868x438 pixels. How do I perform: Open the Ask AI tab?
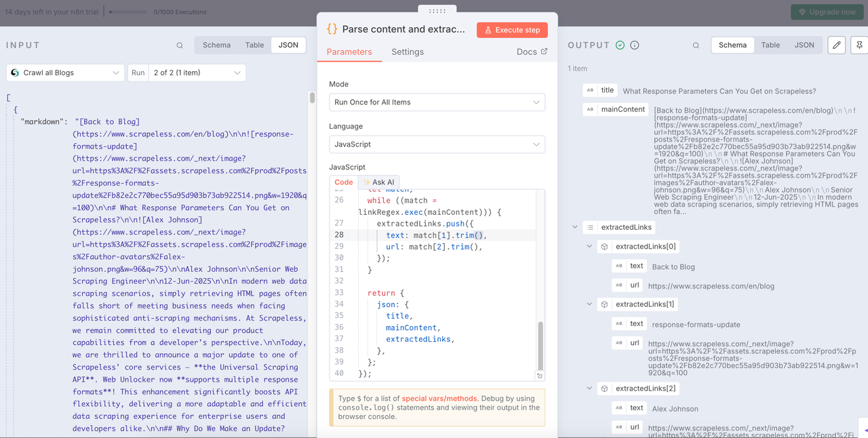click(x=379, y=182)
